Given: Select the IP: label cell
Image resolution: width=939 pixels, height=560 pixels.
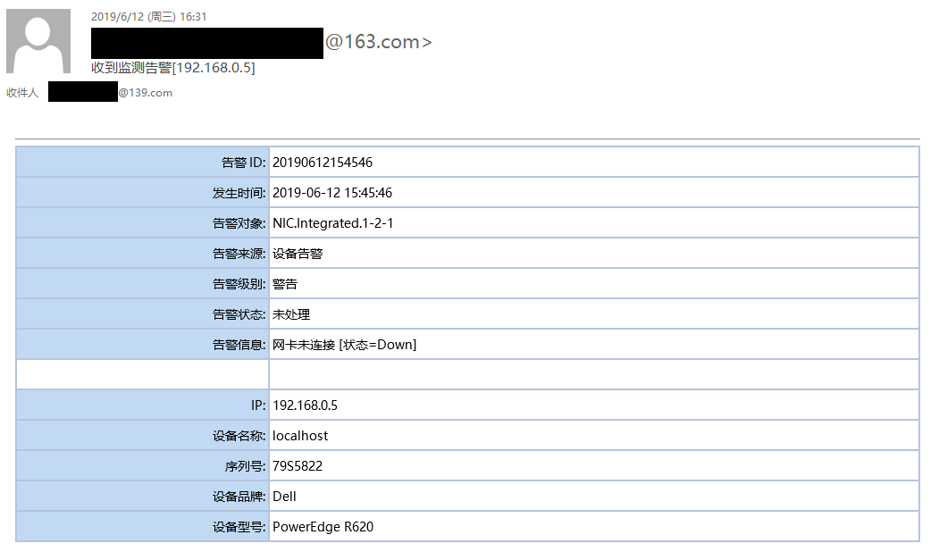Looking at the screenshot, I should pyautogui.click(x=143, y=405).
